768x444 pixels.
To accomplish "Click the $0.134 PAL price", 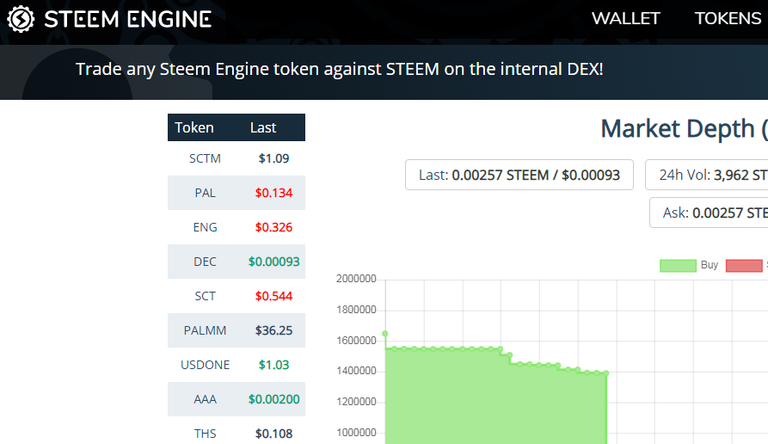I will click(x=274, y=193).
